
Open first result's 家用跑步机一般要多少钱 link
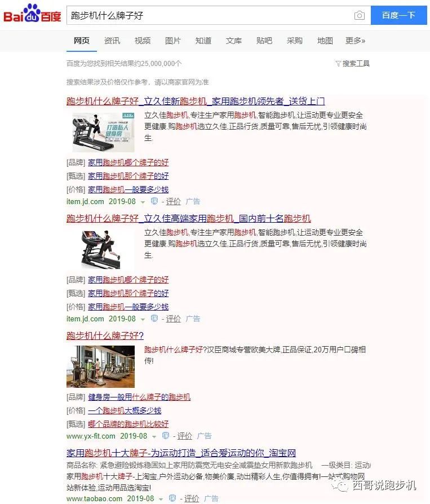pos(128,189)
